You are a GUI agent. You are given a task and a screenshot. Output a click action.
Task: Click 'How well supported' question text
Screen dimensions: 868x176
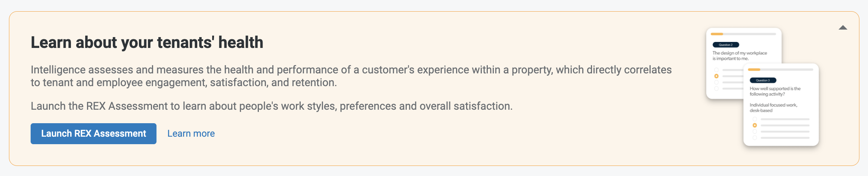(775, 91)
